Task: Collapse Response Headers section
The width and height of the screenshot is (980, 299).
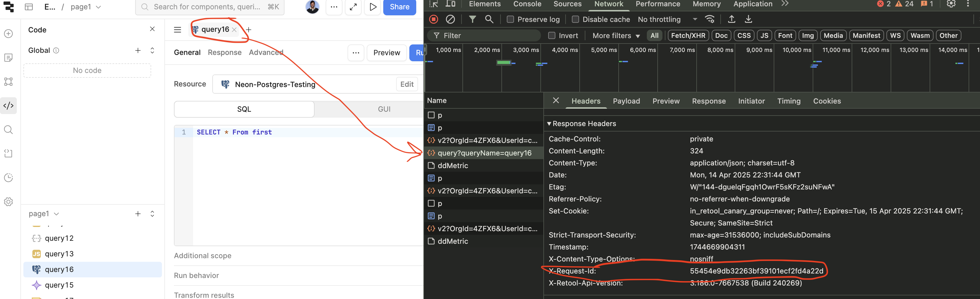Action: (549, 124)
